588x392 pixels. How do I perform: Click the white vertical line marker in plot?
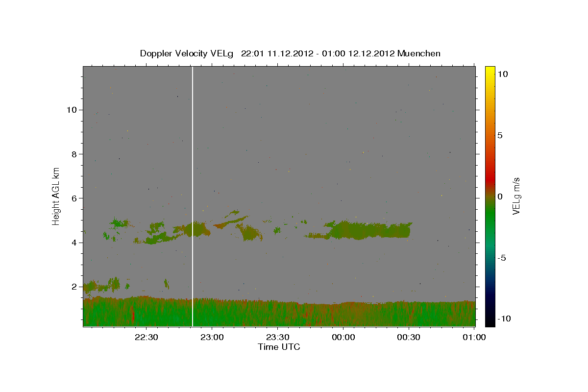[x=193, y=196]
